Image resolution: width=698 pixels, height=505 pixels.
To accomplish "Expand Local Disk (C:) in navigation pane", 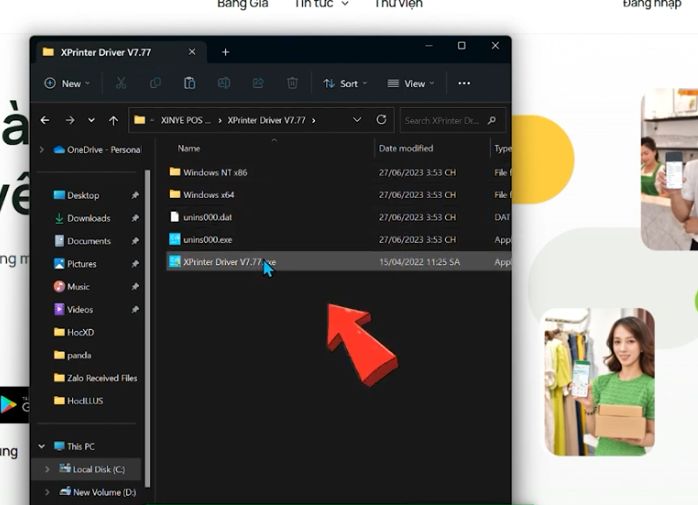I will pos(46,469).
